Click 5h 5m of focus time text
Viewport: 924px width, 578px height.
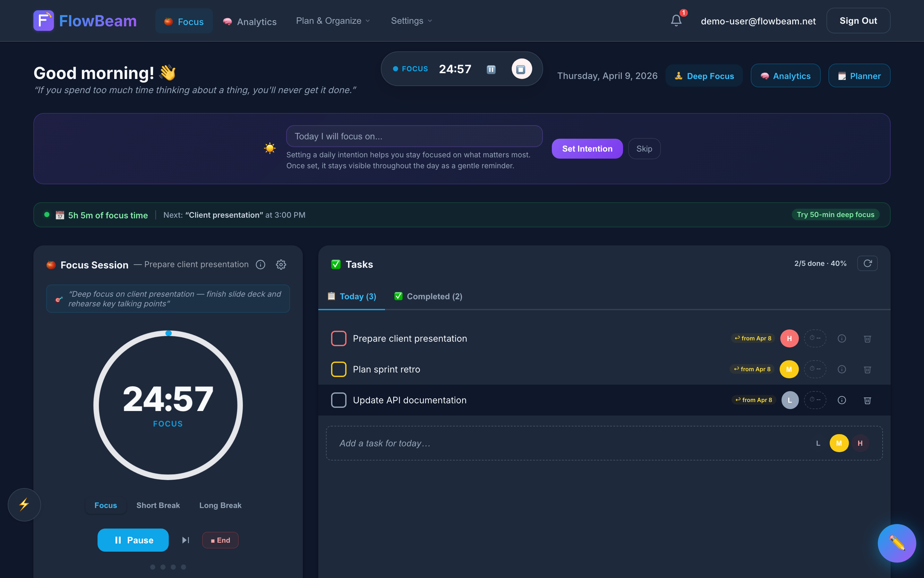point(108,215)
